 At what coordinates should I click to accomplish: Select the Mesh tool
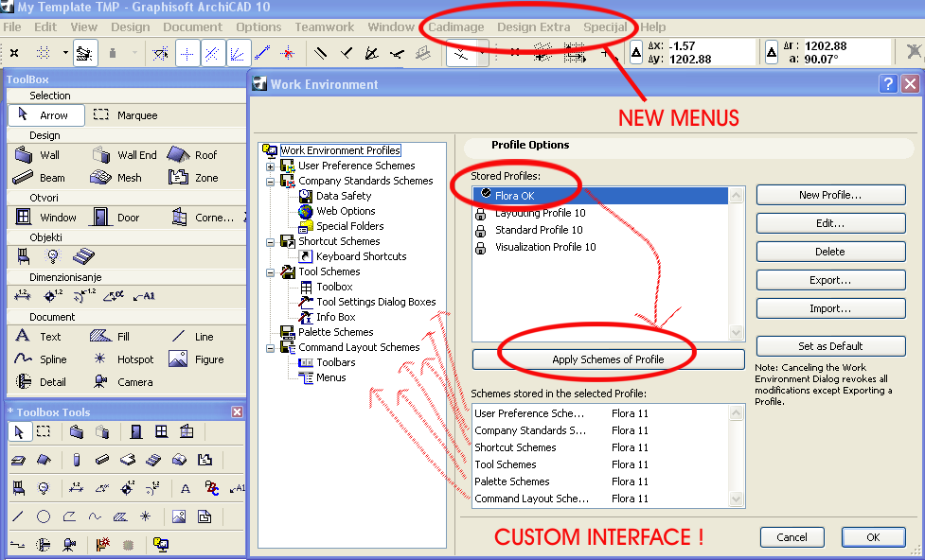click(116, 178)
